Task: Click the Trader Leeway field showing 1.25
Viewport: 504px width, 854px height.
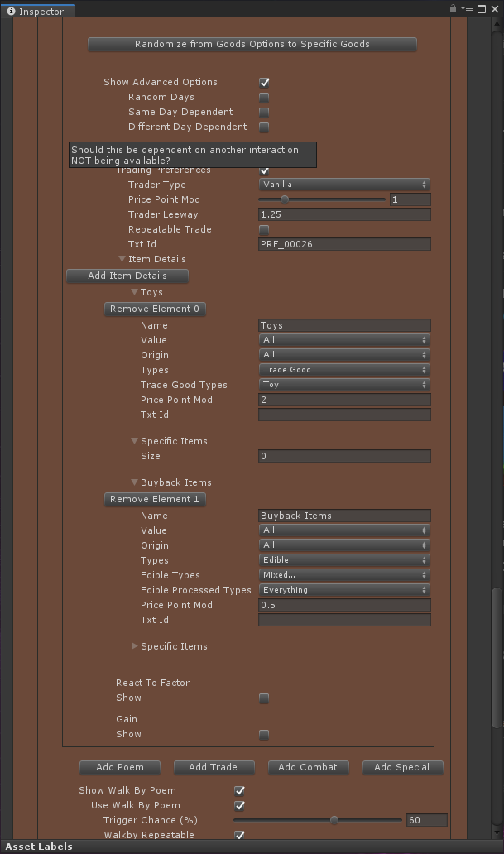Action: [344, 214]
